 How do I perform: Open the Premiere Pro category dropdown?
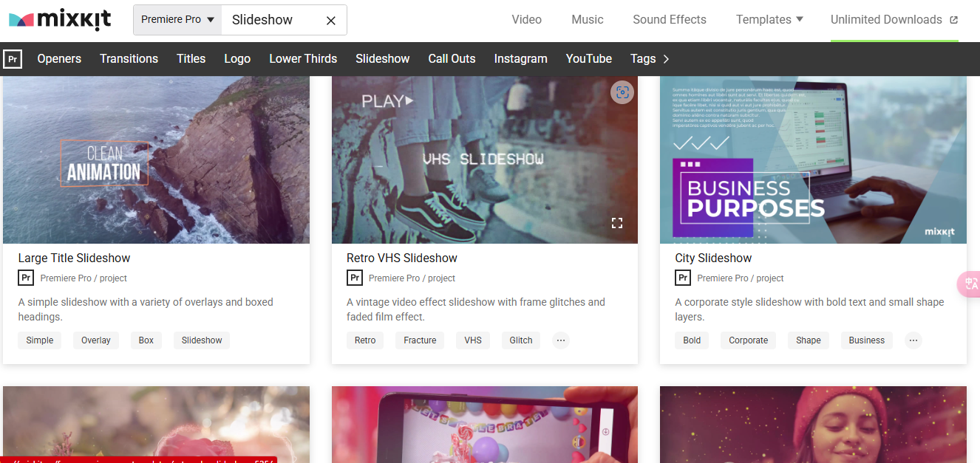(x=177, y=20)
